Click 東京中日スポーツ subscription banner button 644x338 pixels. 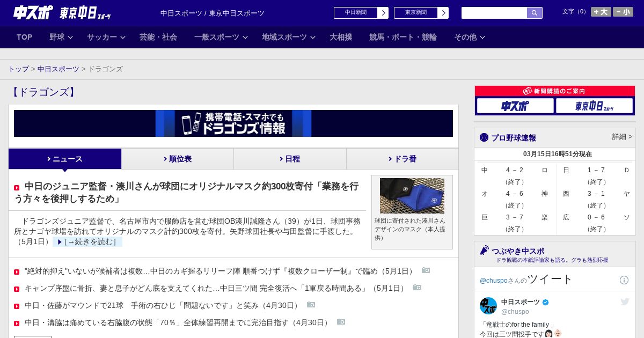pyautogui.click(x=594, y=106)
